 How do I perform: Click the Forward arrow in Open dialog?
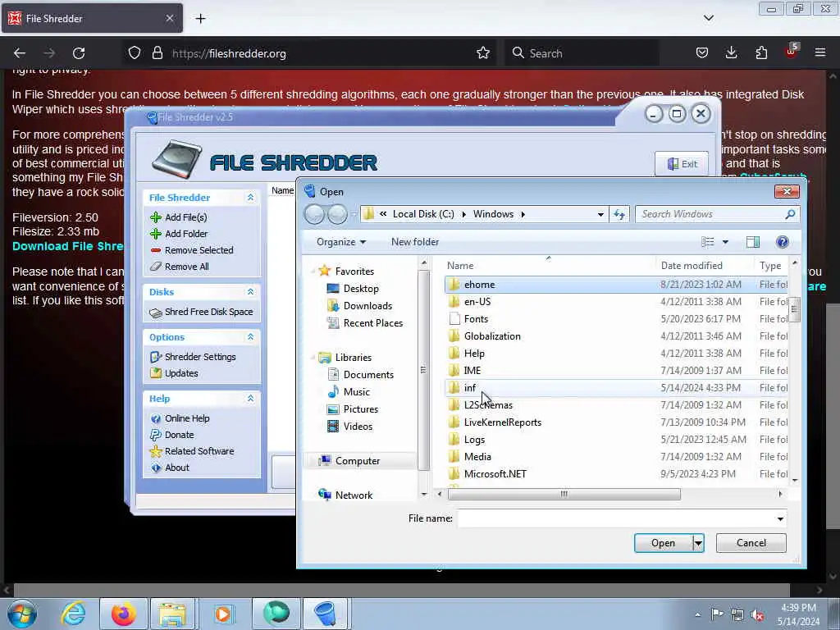337,215
